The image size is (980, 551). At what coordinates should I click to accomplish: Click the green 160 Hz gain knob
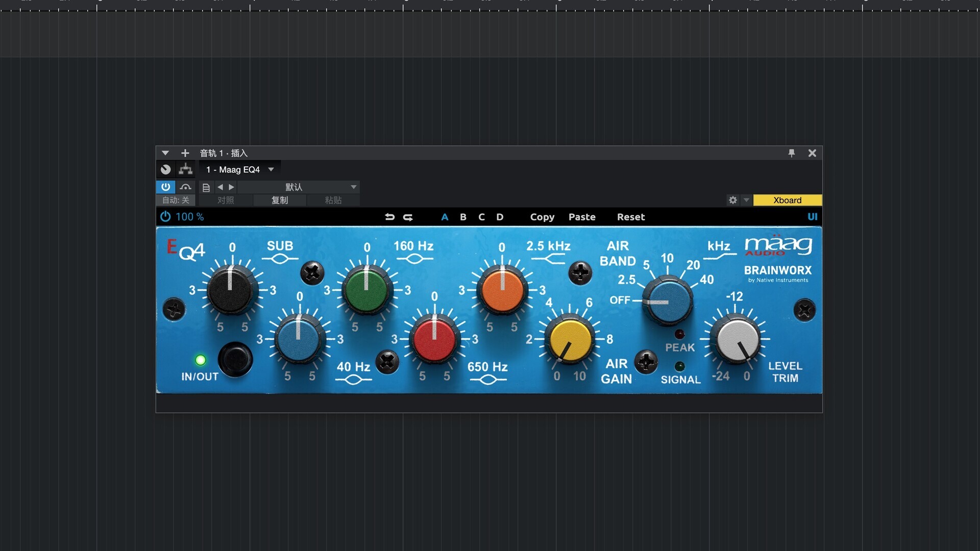point(366,291)
